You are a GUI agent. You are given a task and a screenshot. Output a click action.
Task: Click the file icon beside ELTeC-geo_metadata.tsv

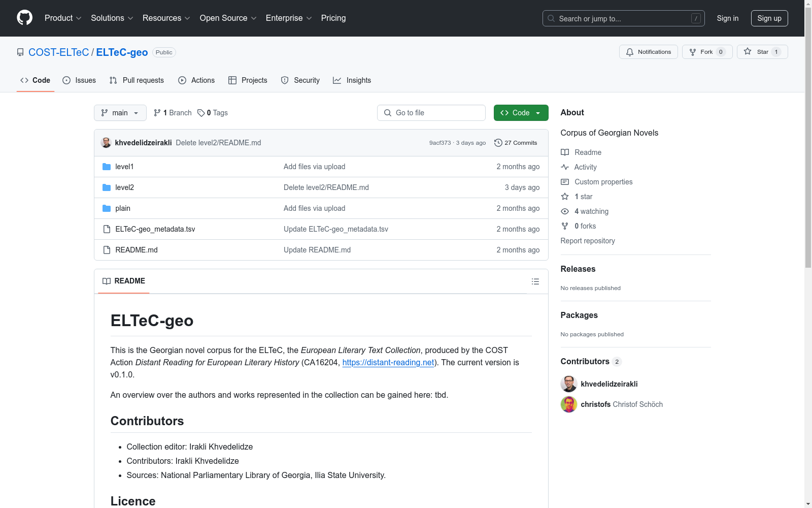point(107,229)
